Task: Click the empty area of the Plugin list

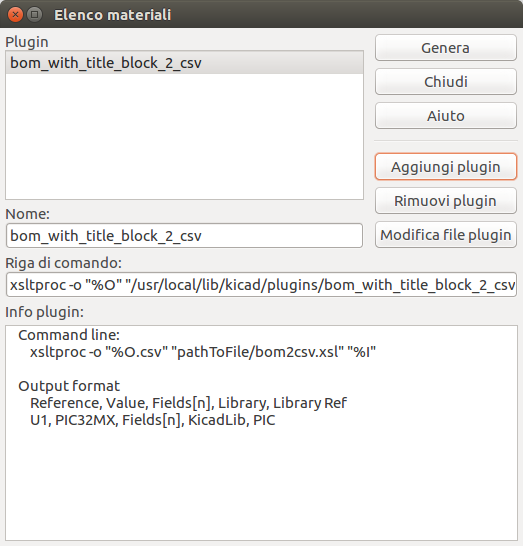Action: (185, 136)
